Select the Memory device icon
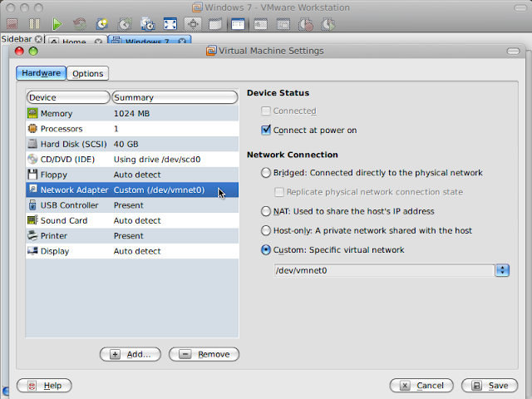 pyautogui.click(x=32, y=113)
